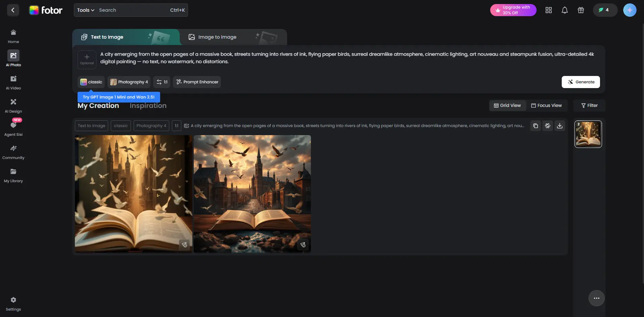Open the gift box icon
This screenshot has width=644, height=317.
(x=581, y=10)
